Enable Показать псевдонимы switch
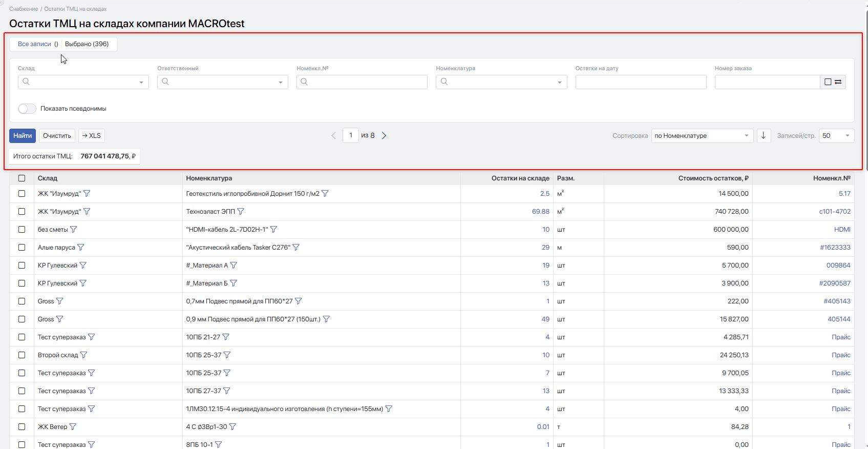The width and height of the screenshot is (868, 449). [x=27, y=109]
